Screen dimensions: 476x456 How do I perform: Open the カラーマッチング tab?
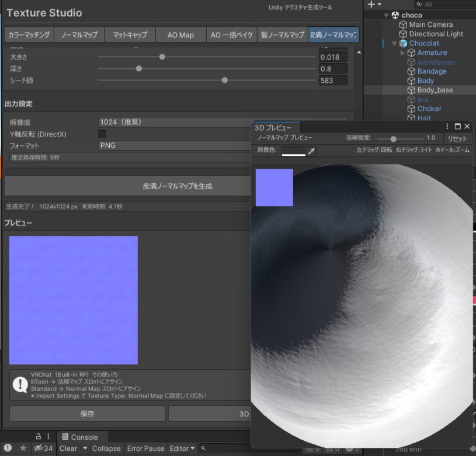(29, 34)
